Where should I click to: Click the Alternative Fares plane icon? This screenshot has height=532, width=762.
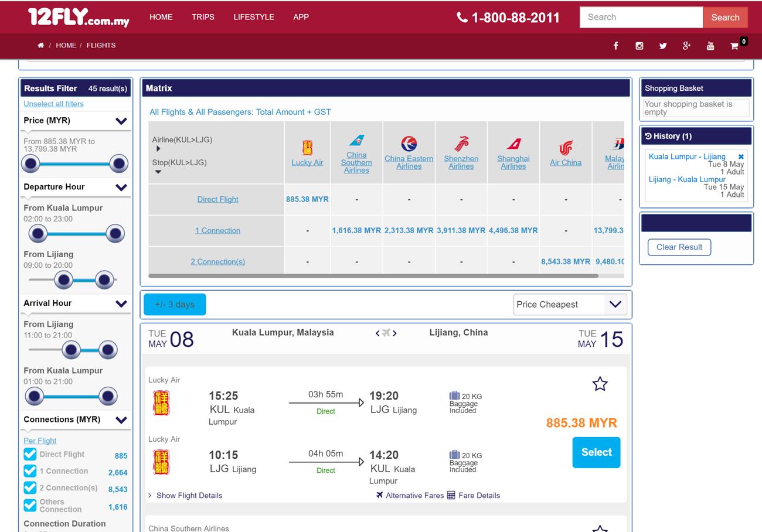380,495
